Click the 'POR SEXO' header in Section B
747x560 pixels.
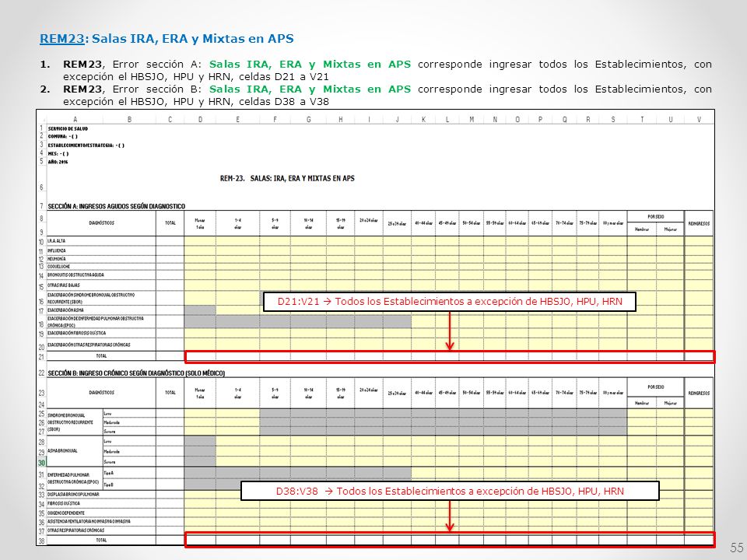[655, 387]
